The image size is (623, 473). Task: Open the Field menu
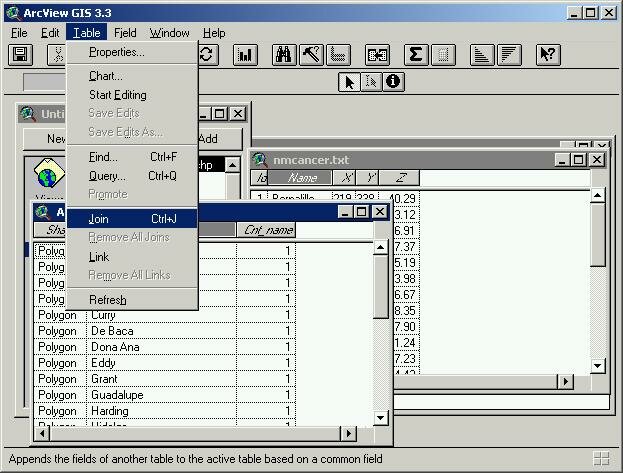[125, 33]
